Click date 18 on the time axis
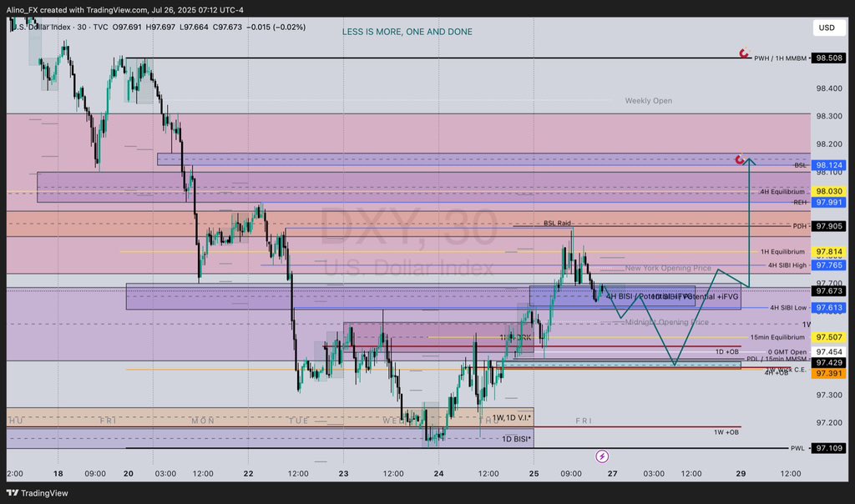 point(58,473)
